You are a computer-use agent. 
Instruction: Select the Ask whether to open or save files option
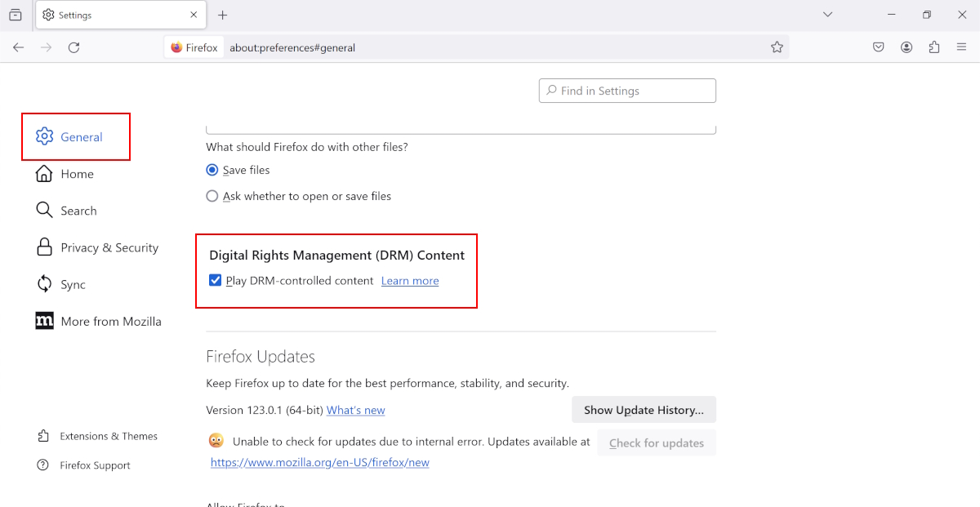coord(212,196)
